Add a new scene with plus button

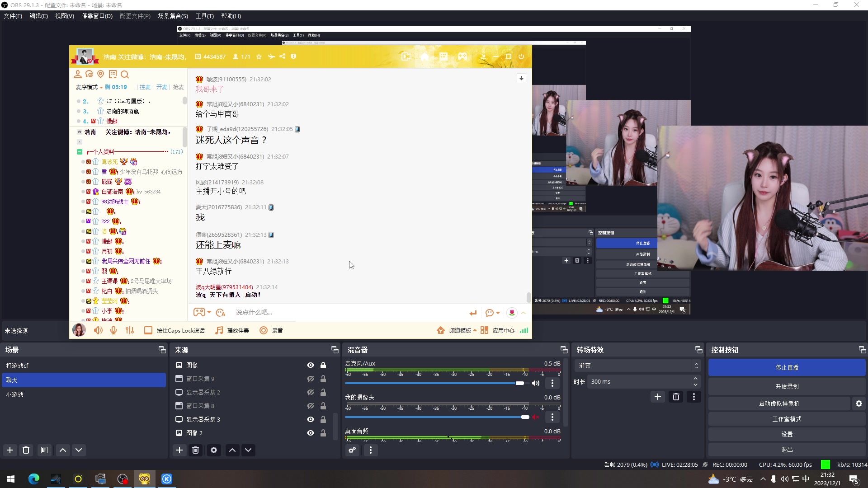point(10,450)
